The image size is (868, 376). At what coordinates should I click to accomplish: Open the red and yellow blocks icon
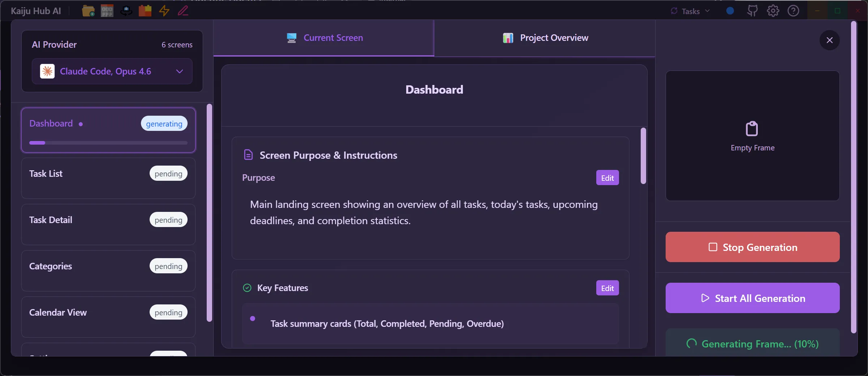[145, 11]
